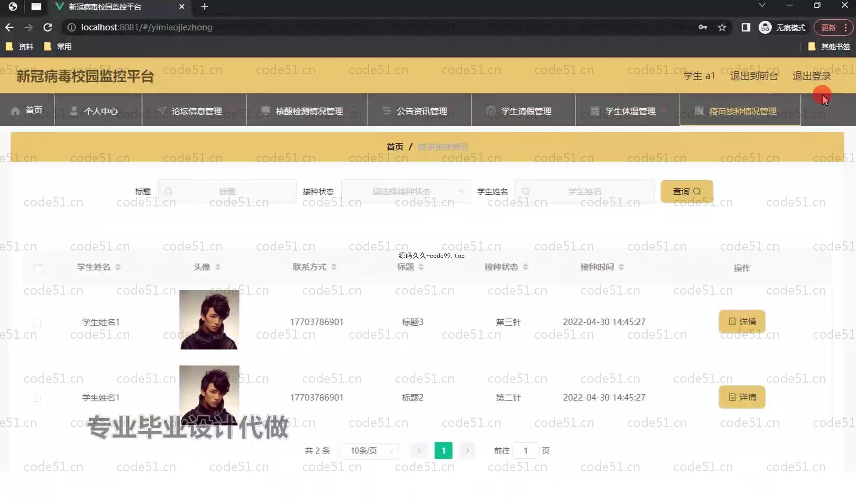Click the 第二针 status cell
Viewport: 856px width, 504px height.
point(508,398)
